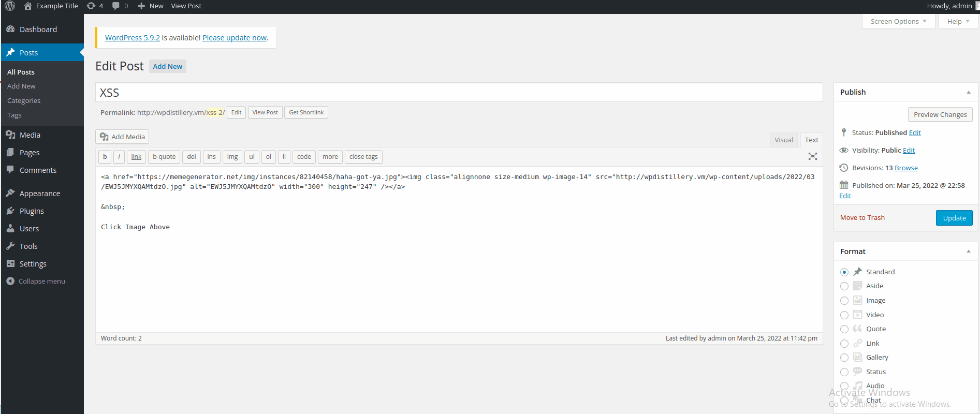Switch to the Visual editor tab
Image resolution: width=980 pixels, height=414 pixels.
tap(784, 140)
